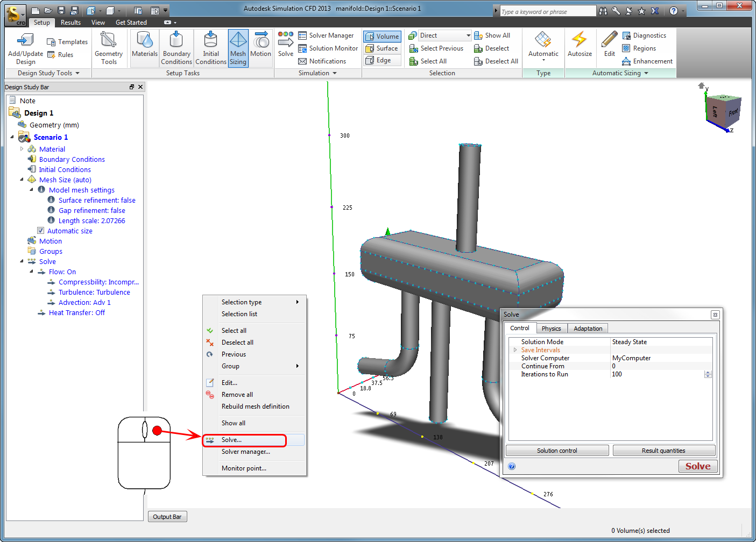Toggle the Automatic size checkbox
The image size is (756, 542).
tap(40, 231)
